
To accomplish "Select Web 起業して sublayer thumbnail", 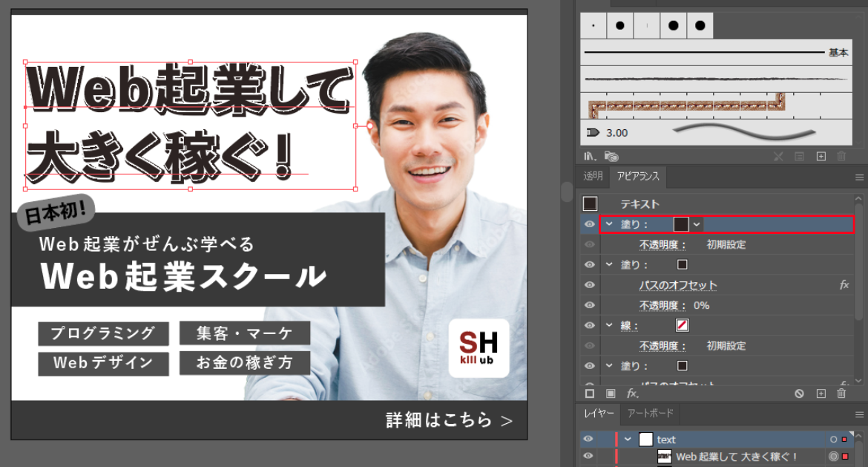I will [664, 457].
